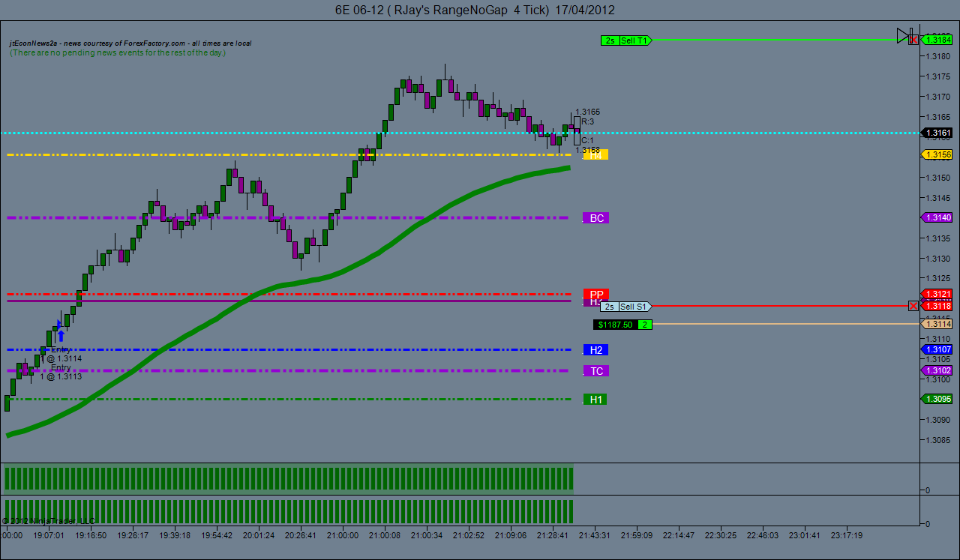Viewport: 960px width, 560px height.
Task: Click the red PP pivot label
Action: tap(596, 294)
